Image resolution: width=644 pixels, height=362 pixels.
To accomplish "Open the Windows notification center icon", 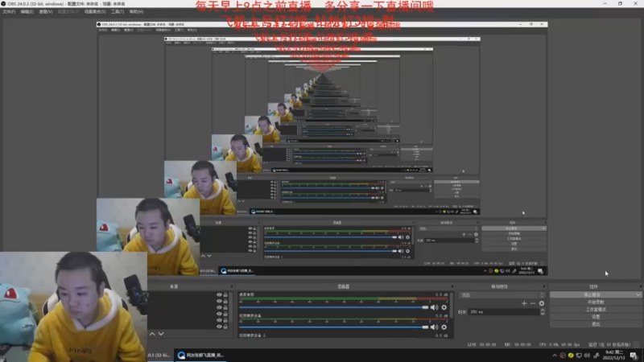I will 634,356.
